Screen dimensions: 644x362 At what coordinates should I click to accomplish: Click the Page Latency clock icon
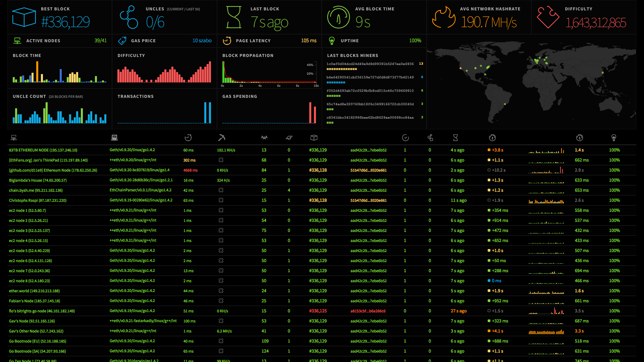[227, 41]
